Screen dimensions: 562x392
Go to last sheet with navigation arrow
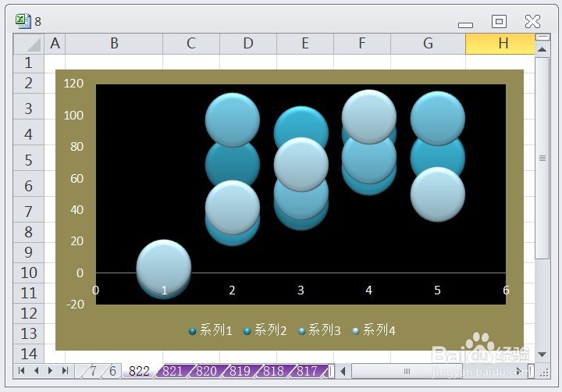pyautogui.click(x=65, y=370)
